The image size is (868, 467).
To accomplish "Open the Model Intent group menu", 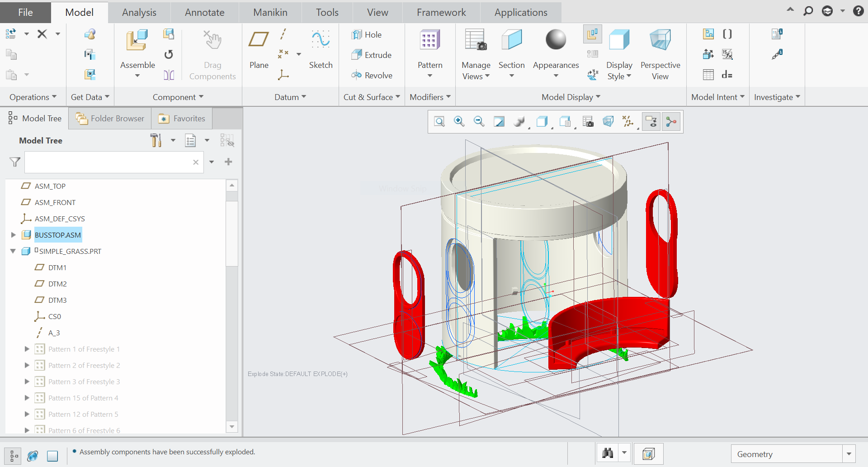I will [717, 97].
